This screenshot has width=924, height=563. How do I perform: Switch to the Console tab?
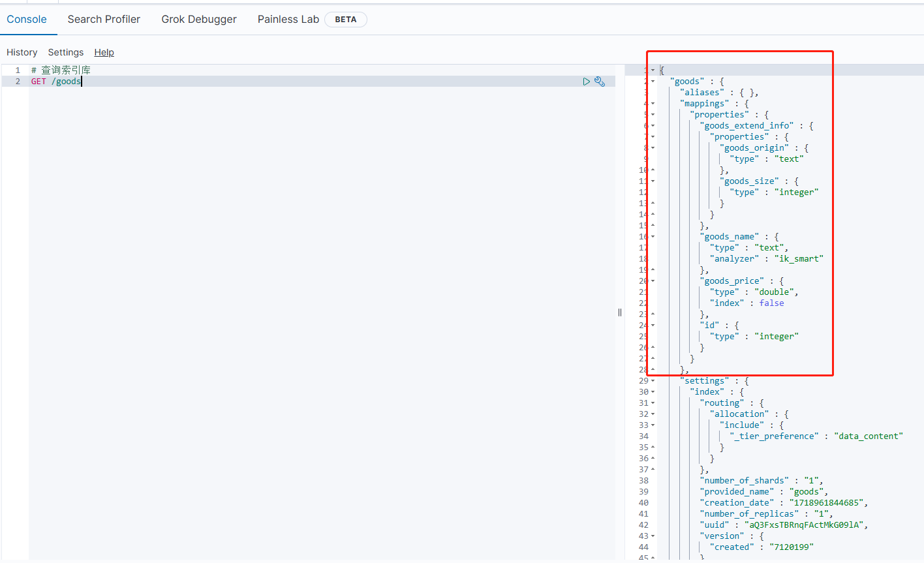(27, 20)
